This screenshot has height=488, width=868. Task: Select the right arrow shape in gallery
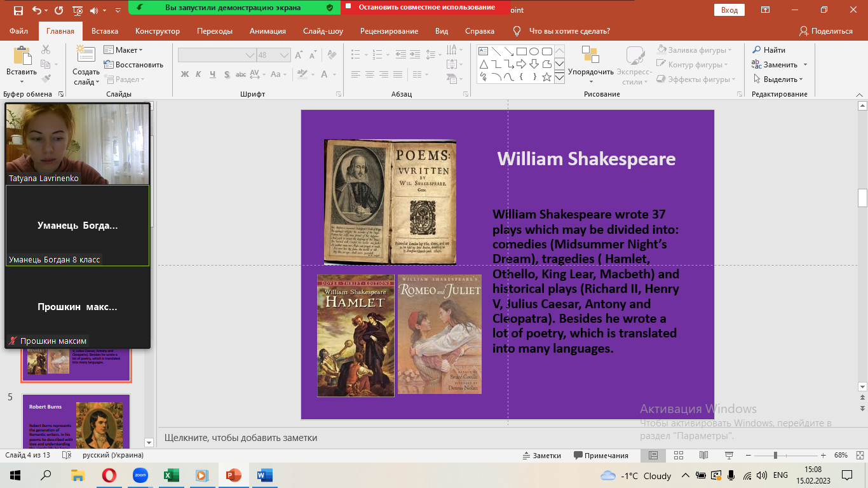click(521, 64)
